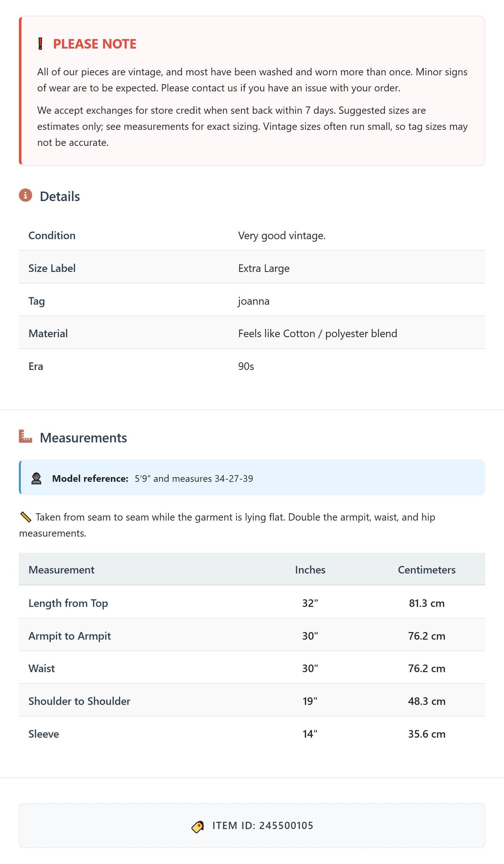This screenshot has width=504, height=864.
Task: Select the Size Label row value Extra Large
Action: 264,268
